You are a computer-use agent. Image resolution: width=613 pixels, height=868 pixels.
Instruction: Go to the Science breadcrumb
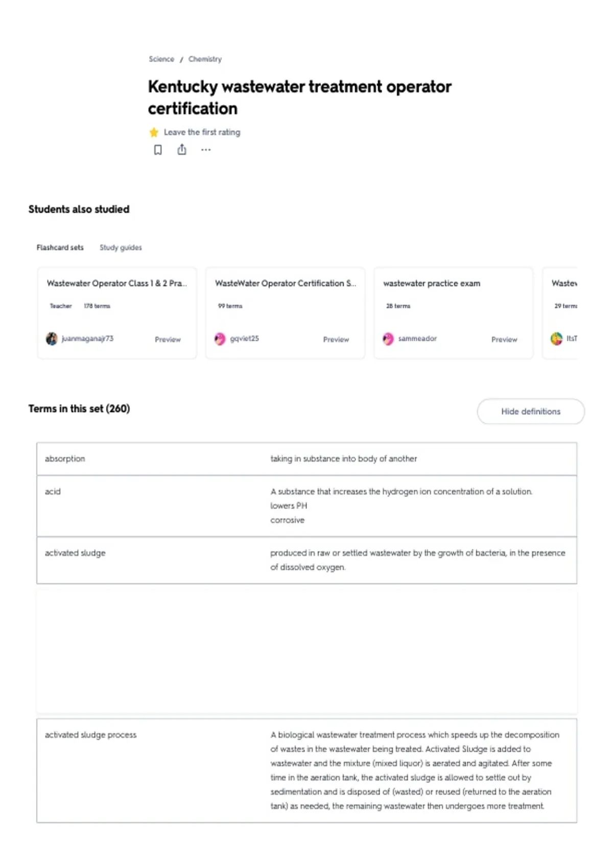pyautogui.click(x=161, y=59)
